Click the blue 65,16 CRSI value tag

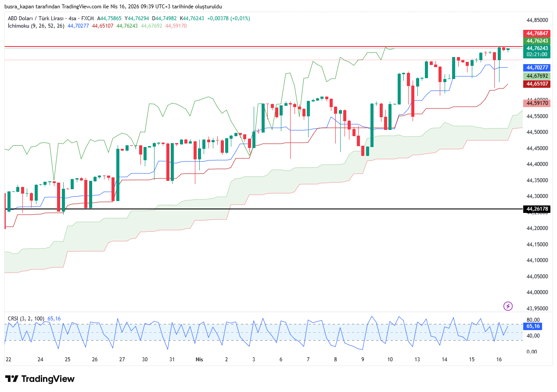(533, 326)
